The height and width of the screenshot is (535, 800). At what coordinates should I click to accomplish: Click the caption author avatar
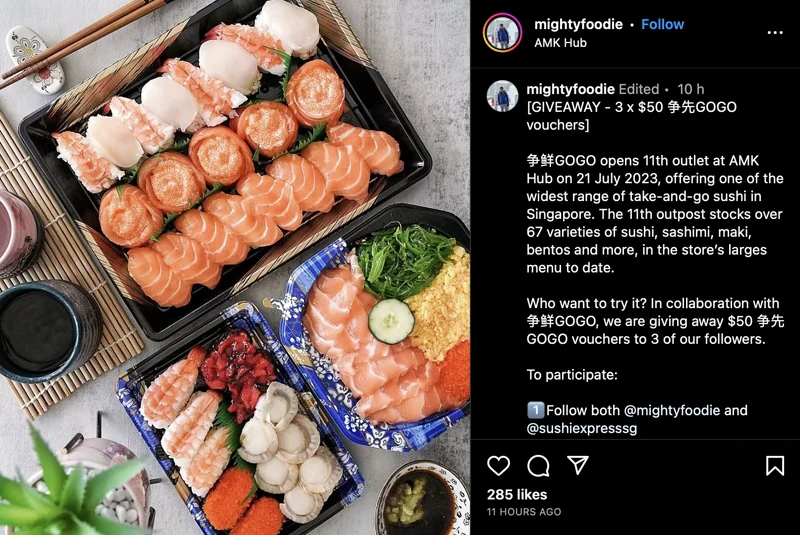[503, 96]
